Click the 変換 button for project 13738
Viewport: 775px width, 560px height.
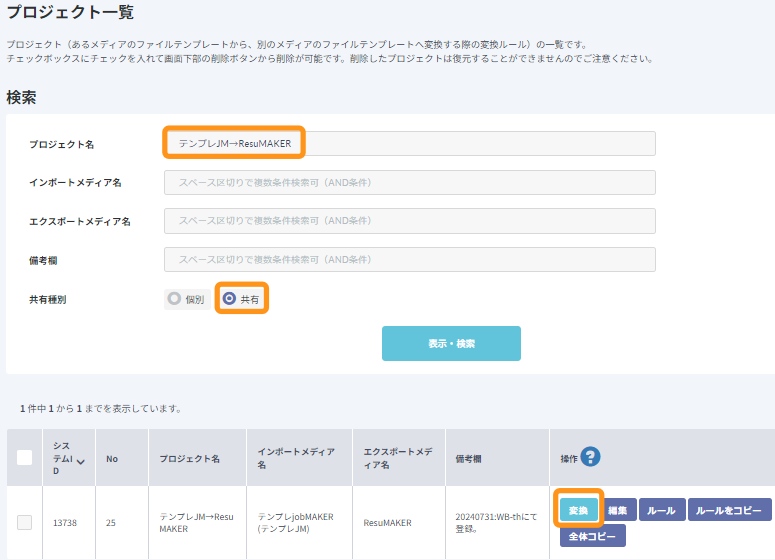578,510
